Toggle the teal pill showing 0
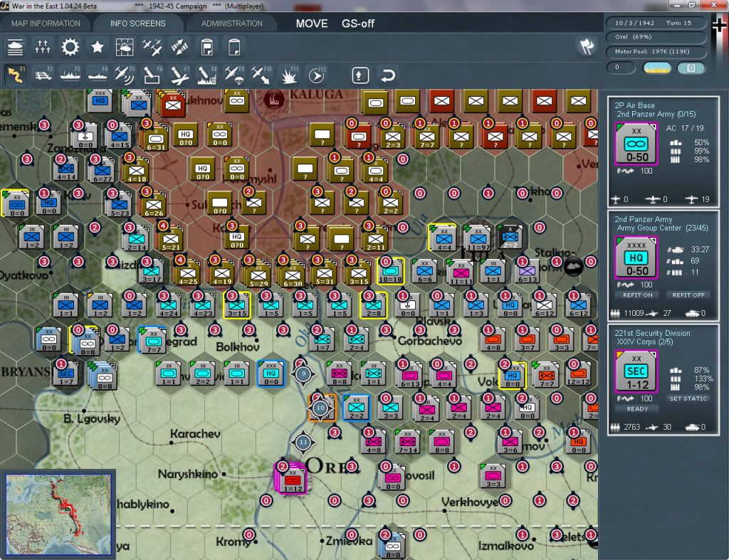 pyautogui.click(x=691, y=68)
